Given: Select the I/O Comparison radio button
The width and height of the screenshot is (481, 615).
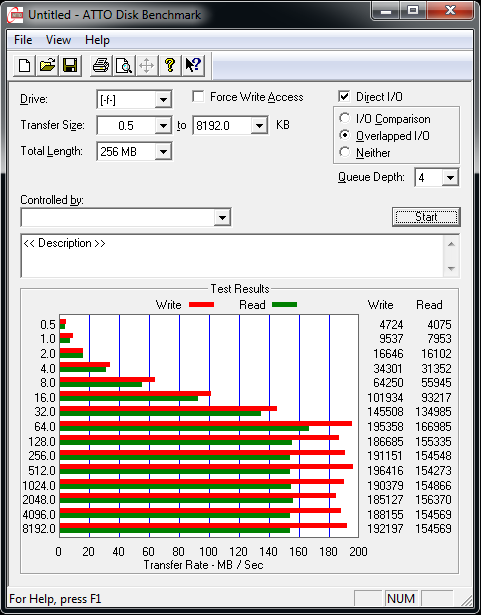Looking at the screenshot, I should pos(344,118).
